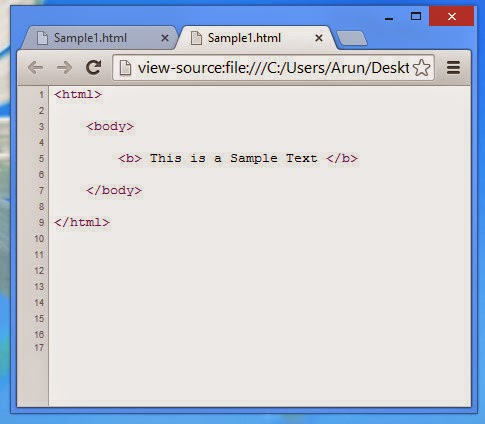485x424 pixels.
Task: Click the page icon on the second tab
Action: click(196, 38)
